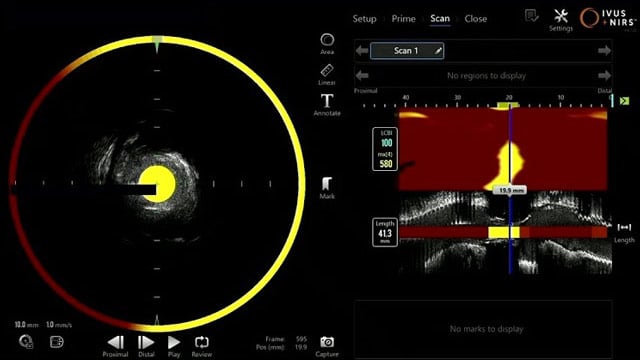
Task: Click the film-frame icon at bottom left
Action: click(56, 342)
